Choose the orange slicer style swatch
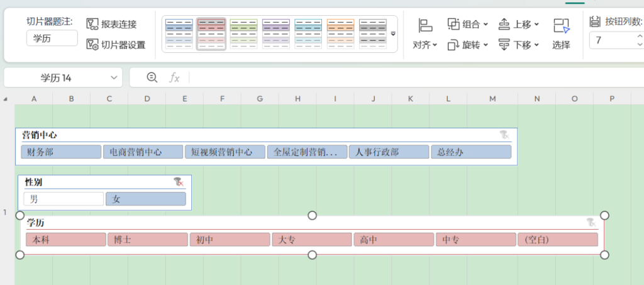The height and width of the screenshot is (285, 644). pos(341,34)
